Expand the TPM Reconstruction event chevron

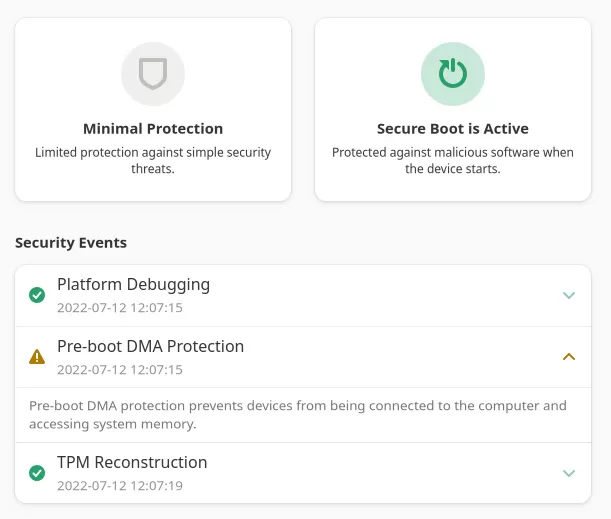[569, 473]
